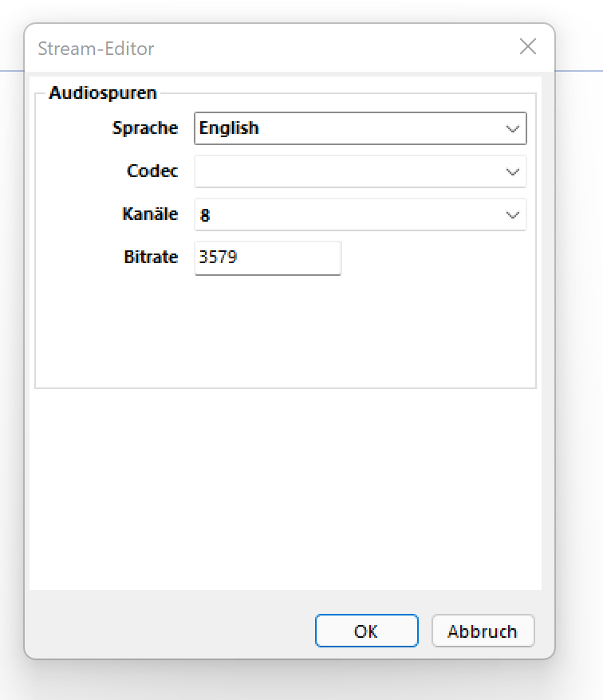Cancel with the Abbruch button
The width and height of the screenshot is (603, 700).
tap(483, 631)
